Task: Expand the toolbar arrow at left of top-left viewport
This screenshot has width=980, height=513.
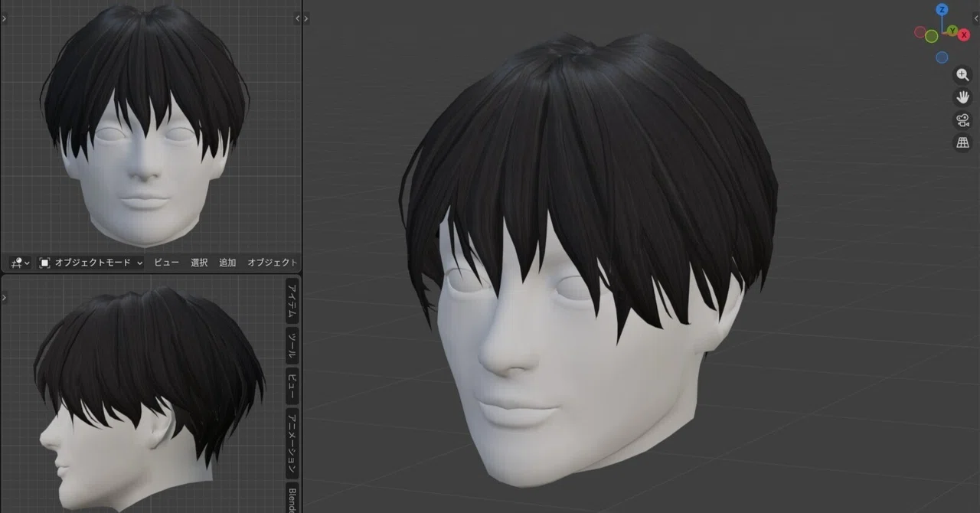Action: 4,18
